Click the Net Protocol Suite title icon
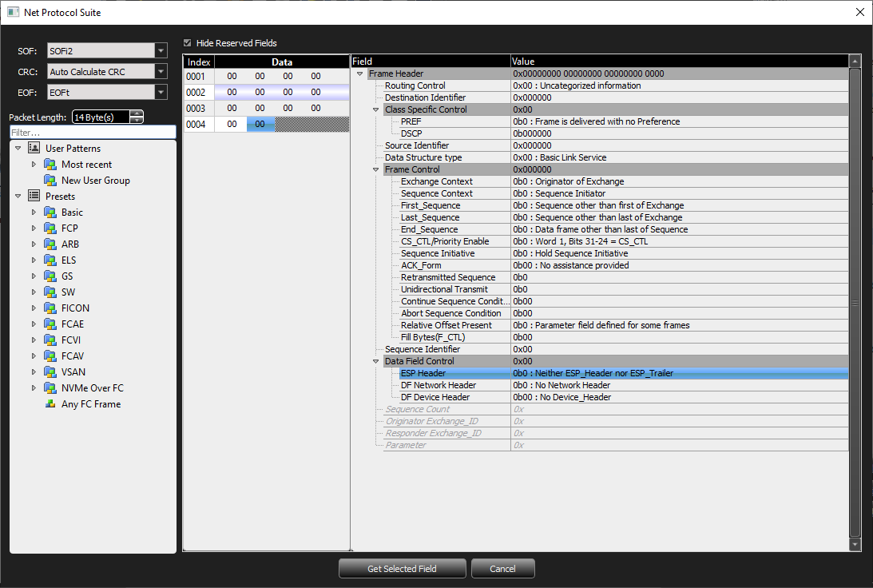Image resolution: width=873 pixels, height=588 pixels. tap(13, 12)
